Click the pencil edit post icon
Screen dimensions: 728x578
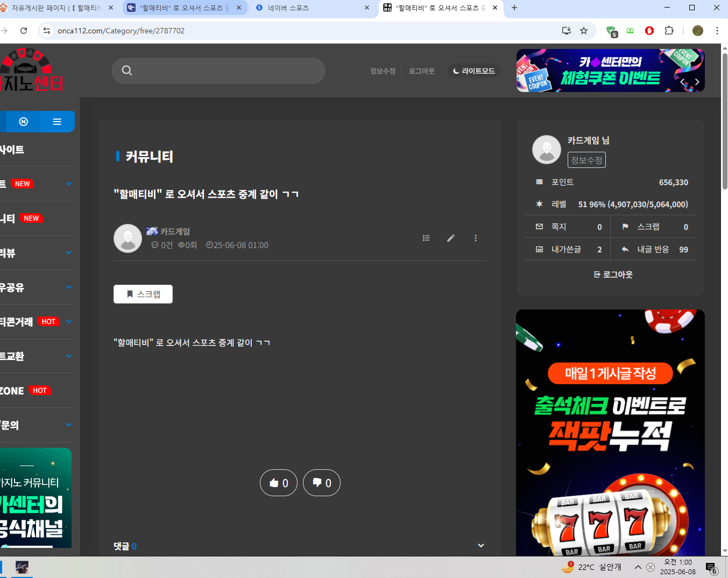pyautogui.click(x=451, y=238)
